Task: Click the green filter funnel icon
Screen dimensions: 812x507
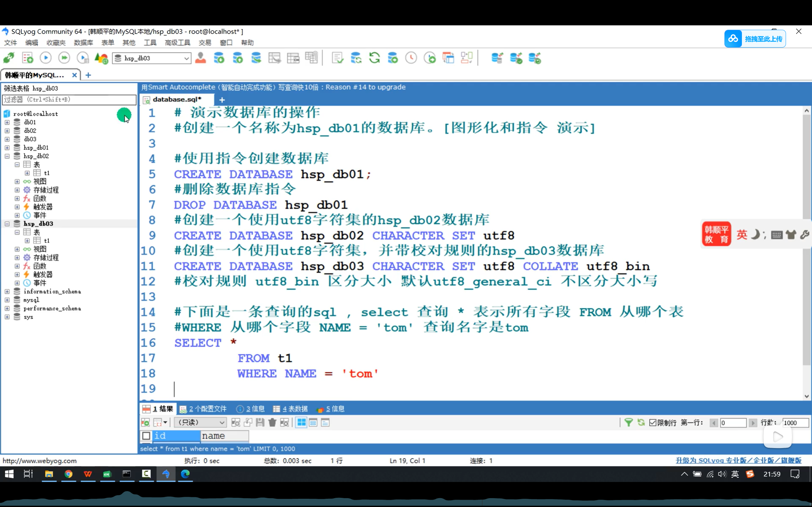Action: coord(628,422)
